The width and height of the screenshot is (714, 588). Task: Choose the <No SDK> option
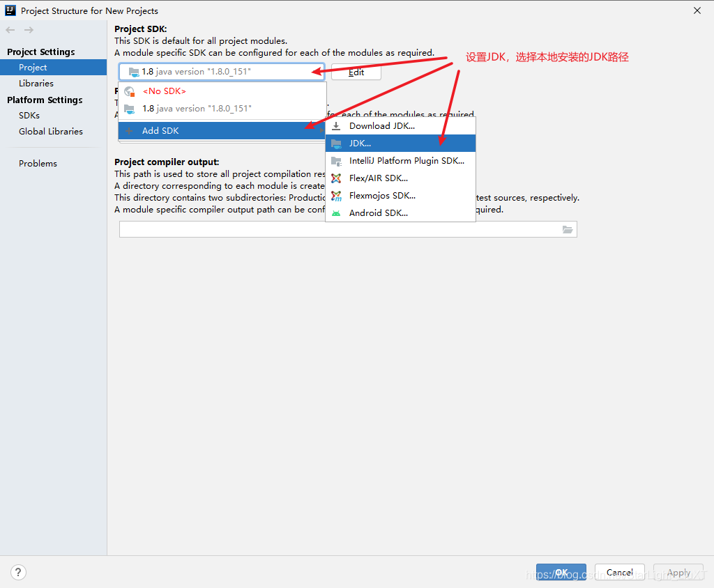tap(222, 91)
